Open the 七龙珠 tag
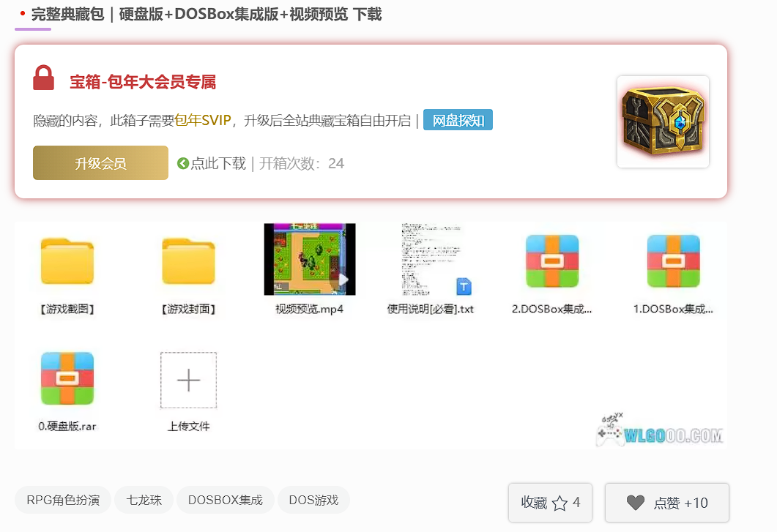Screen dimensions: 777x532 (x=144, y=501)
